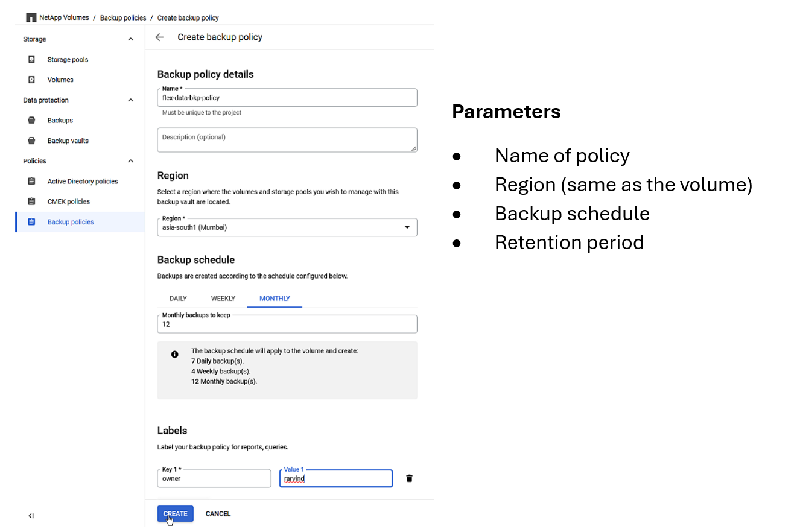Switch to the WEEKLY schedule tab
This screenshot has width=797, height=532.
pyautogui.click(x=223, y=299)
